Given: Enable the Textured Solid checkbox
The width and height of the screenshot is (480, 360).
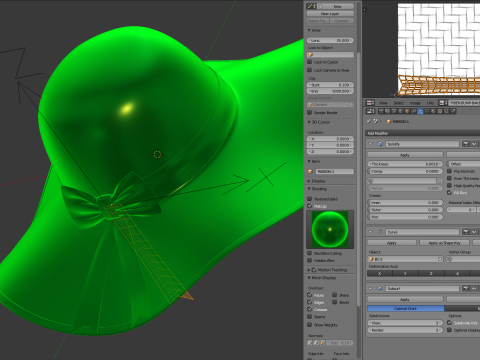Looking at the screenshot, I should [310, 199].
